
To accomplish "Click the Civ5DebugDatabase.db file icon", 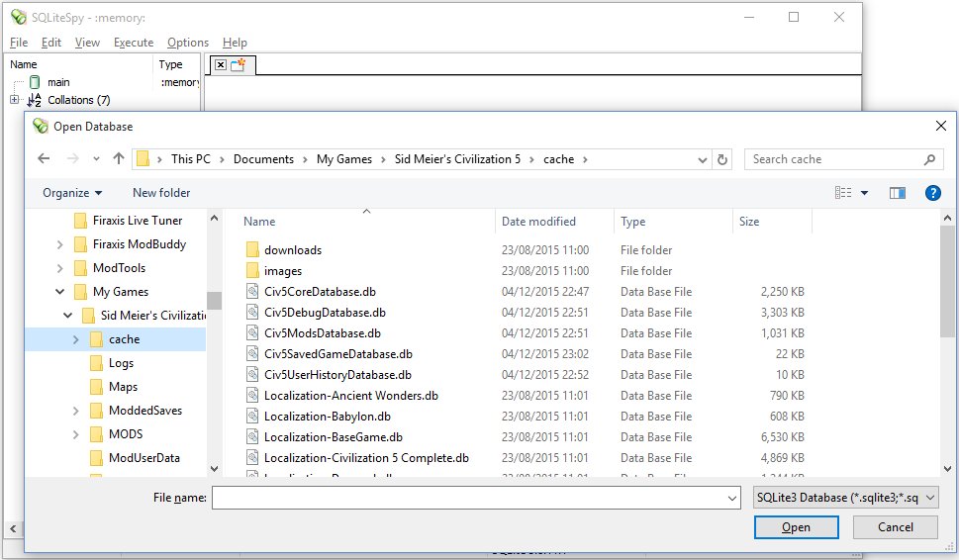I will click(x=252, y=313).
